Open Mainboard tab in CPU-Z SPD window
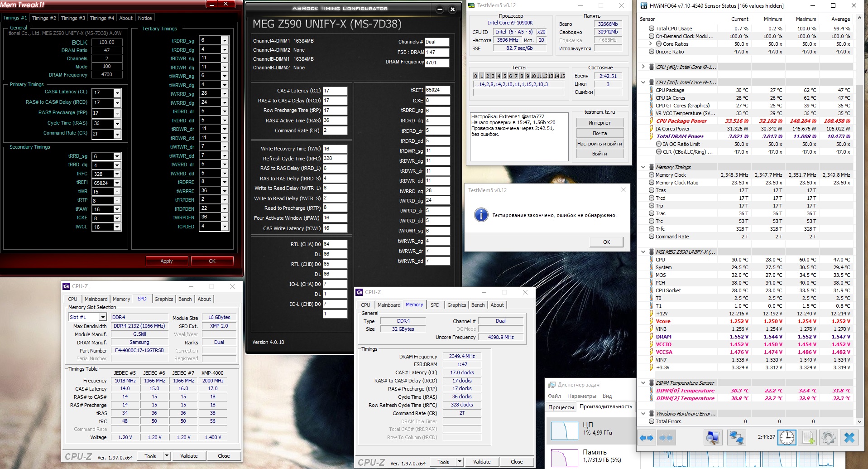The width and height of the screenshot is (868, 469). click(96, 299)
